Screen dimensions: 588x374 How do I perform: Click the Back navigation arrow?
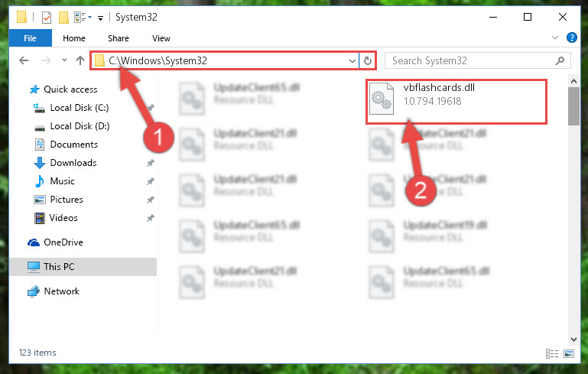point(24,60)
